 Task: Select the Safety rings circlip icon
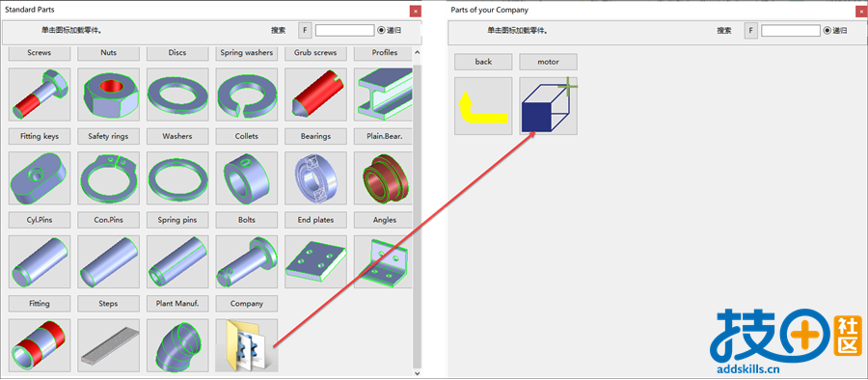[x=108, y=177]
